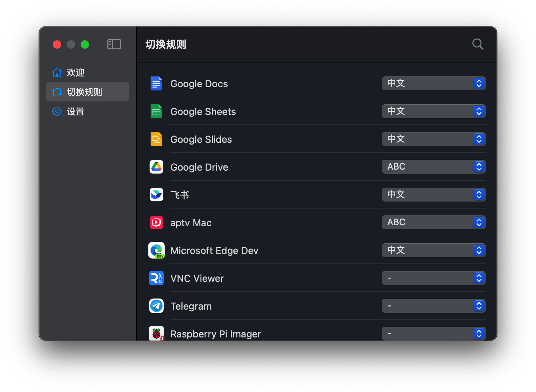Click the switch arrows icon beside 切换规则
The width and height of the screenshot is (536, 392).
point(57,92)
